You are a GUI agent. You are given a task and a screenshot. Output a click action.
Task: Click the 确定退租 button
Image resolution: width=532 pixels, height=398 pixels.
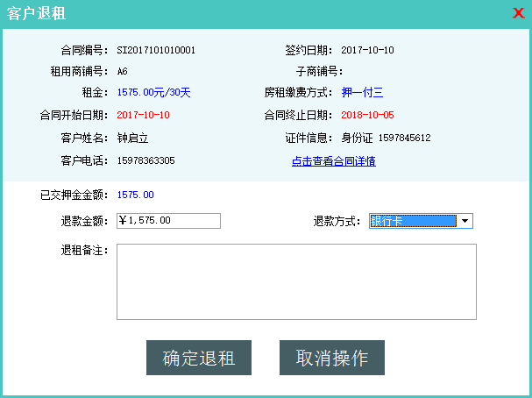198,358
